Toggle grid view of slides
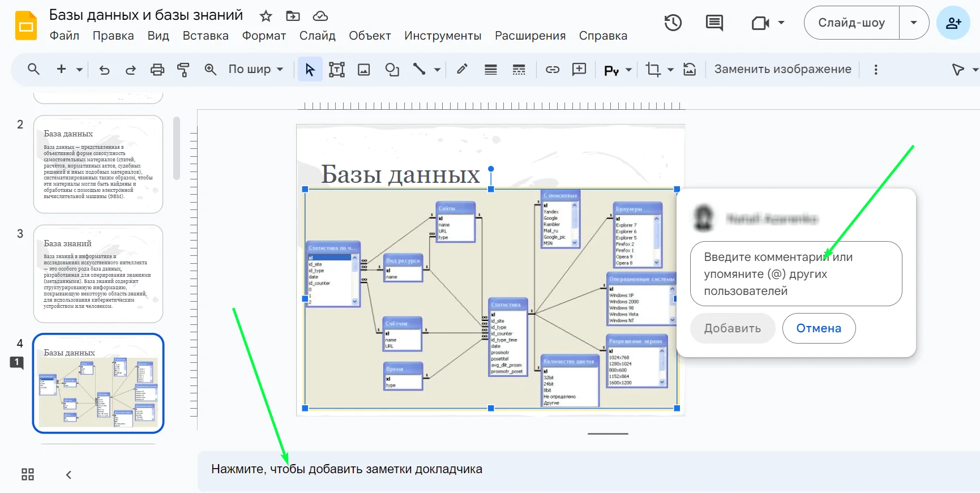980x493 pixels. pyautogui.click(x=28, y=474)
